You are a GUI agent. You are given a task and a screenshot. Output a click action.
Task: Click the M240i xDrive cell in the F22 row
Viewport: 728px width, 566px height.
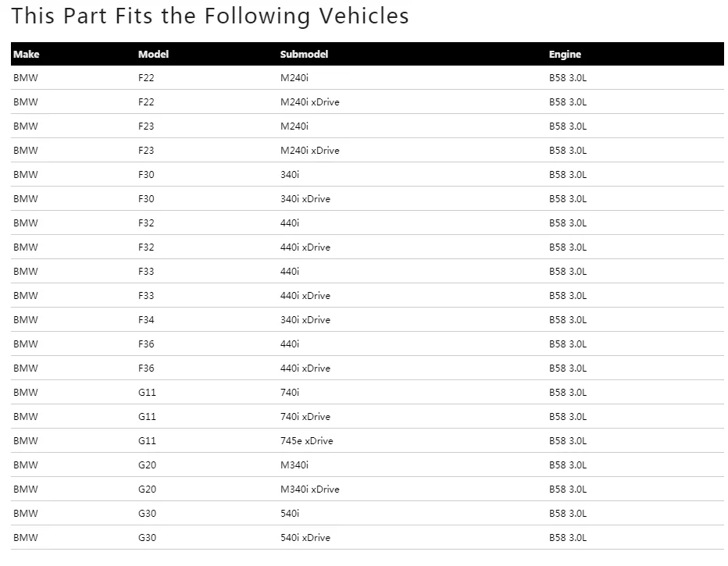309,102
